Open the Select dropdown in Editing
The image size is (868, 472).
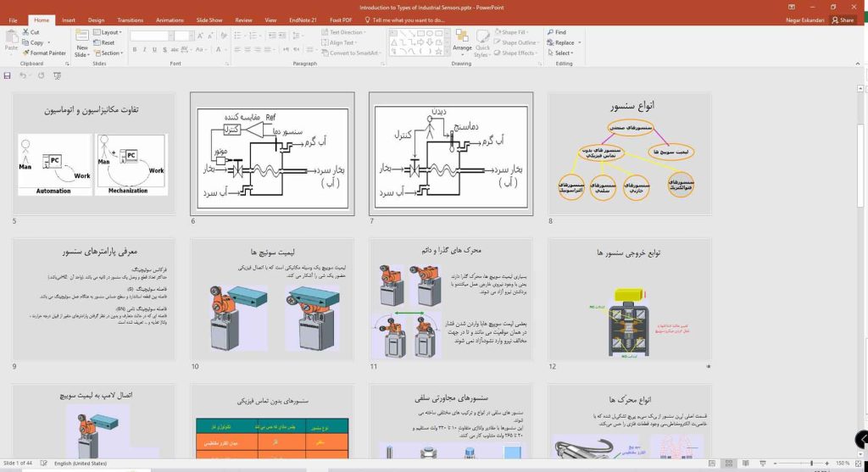click(560, 53)
